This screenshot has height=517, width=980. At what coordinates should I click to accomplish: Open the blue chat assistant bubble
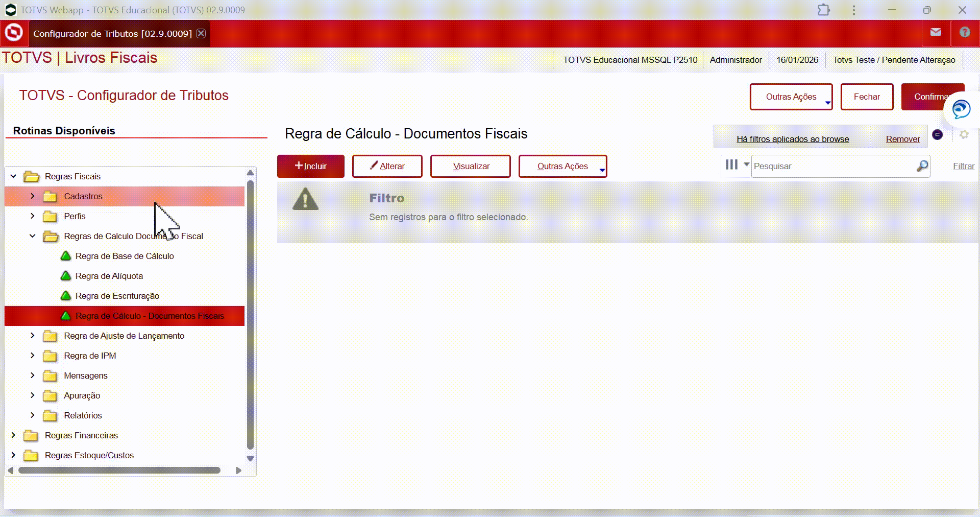click(961, 109)
